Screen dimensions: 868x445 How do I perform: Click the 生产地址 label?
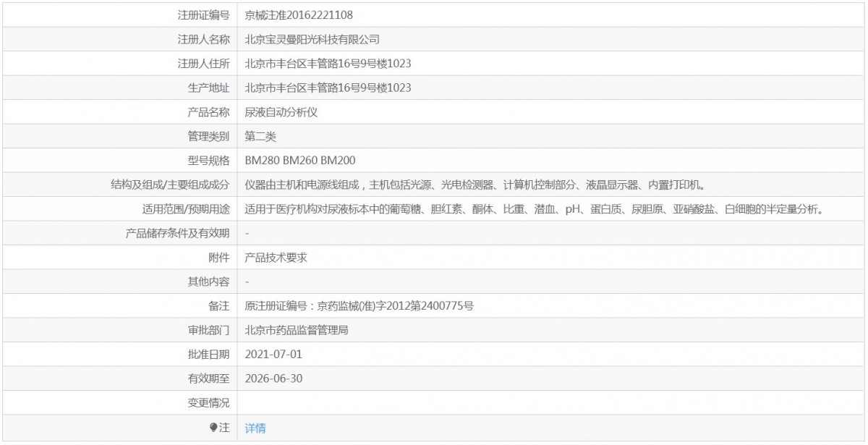pyautogui.click(x=209, y=88)
